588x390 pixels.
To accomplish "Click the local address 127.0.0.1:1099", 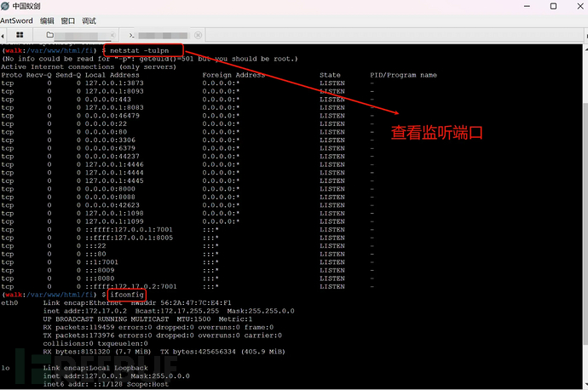I will pyautogui.click(x=114, y=221).
